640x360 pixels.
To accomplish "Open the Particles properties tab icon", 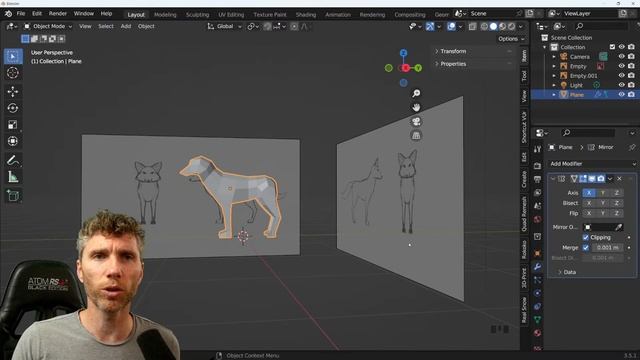I will (x=538, y=280).
